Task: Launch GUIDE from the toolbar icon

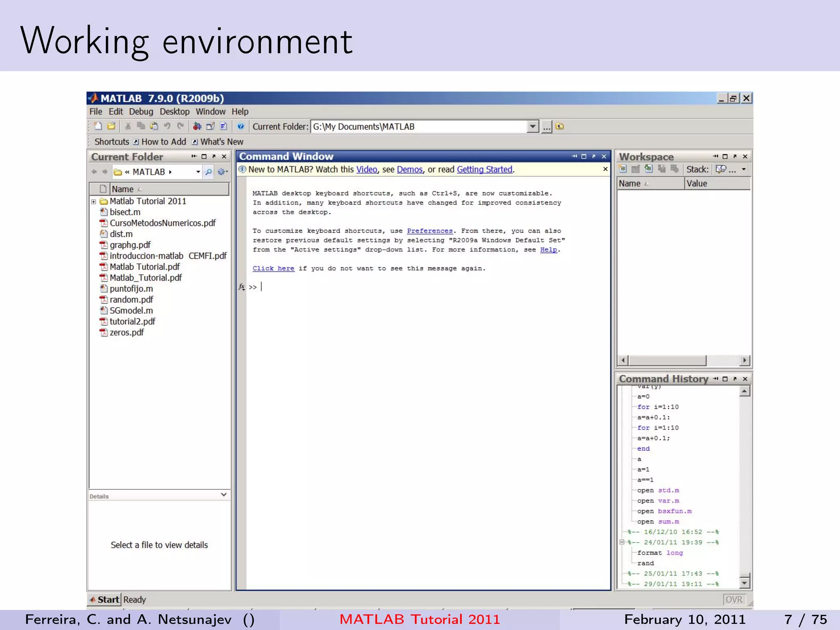Action: [x=210, y=126]
